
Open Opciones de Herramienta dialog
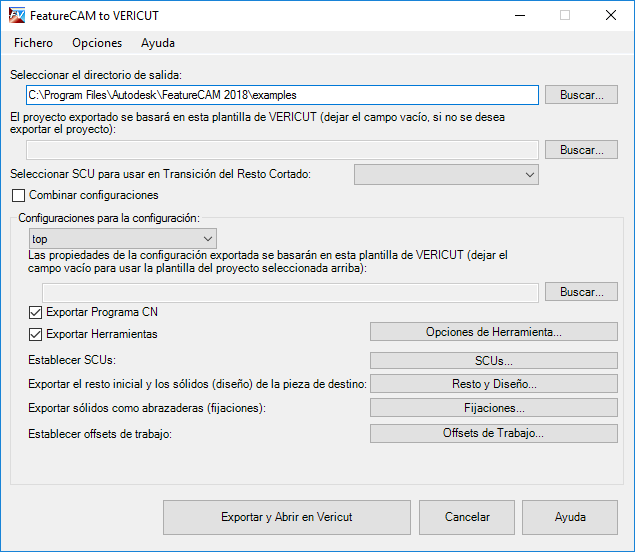(x=494, y=332)
